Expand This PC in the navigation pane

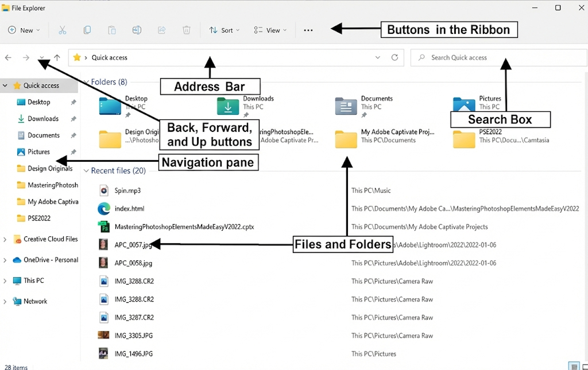[5, 280]
